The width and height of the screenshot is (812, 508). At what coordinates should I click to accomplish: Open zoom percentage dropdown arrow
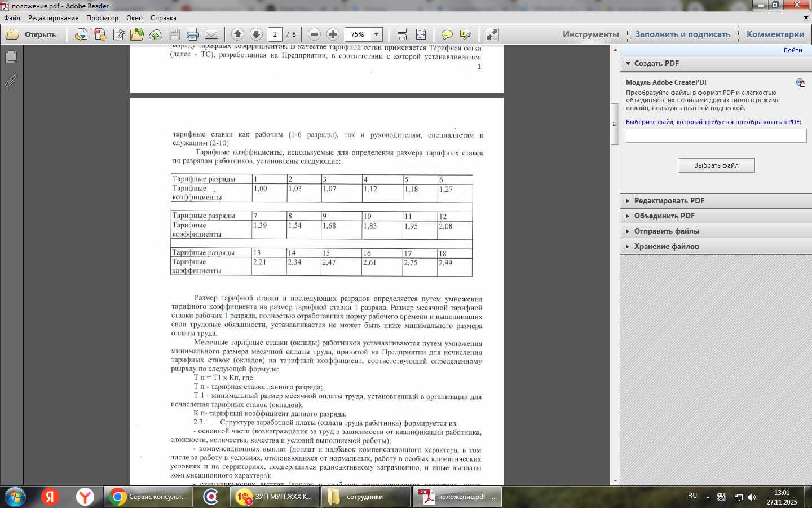pyautogui.click(x=377, y=34)
